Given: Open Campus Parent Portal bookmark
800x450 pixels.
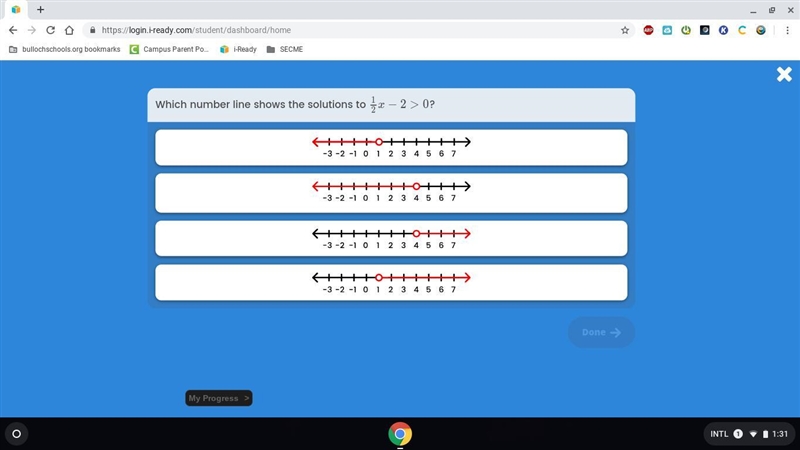Looking at the screenshot, I should pos(169,49).
